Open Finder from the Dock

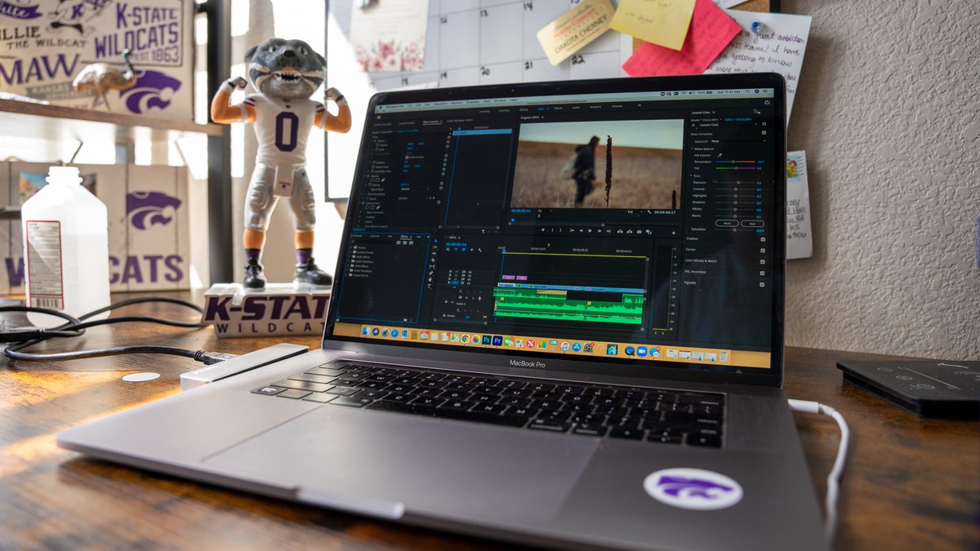coord(366,331)
